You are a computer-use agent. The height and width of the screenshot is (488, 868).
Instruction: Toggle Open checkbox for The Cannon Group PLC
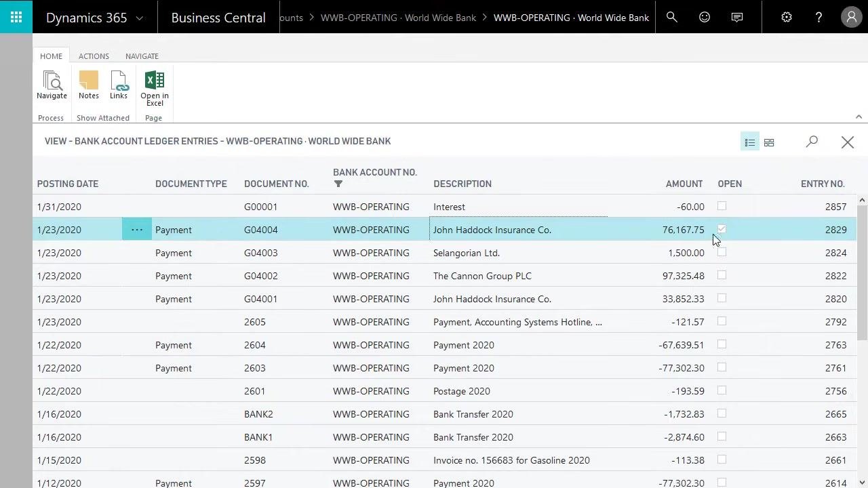[x=722, y=275]
